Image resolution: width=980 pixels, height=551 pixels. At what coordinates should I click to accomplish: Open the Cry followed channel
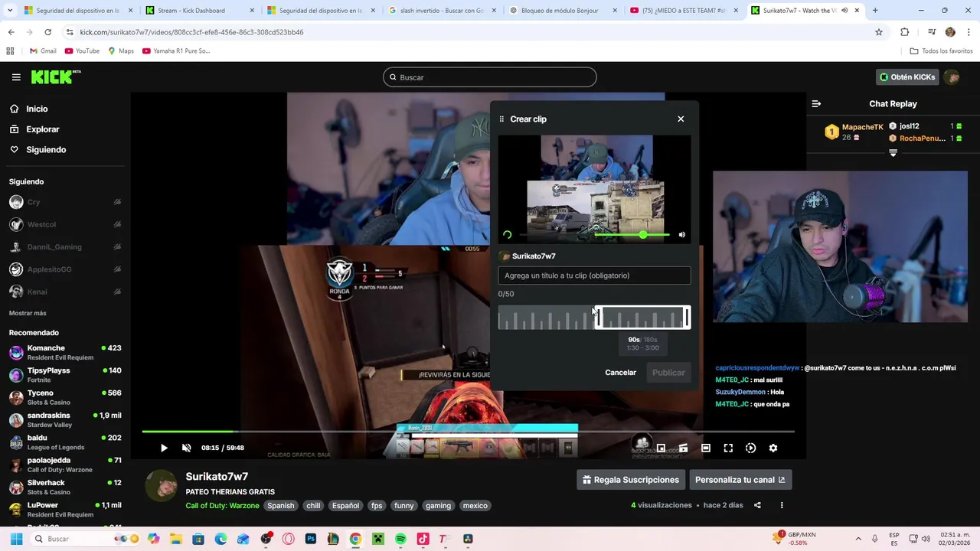point(65,202)
